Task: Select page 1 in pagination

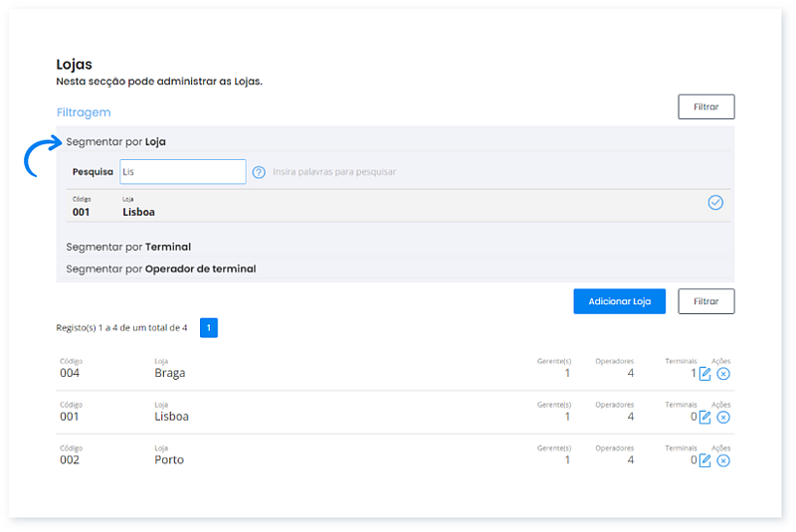Action: tap(209, 327)
